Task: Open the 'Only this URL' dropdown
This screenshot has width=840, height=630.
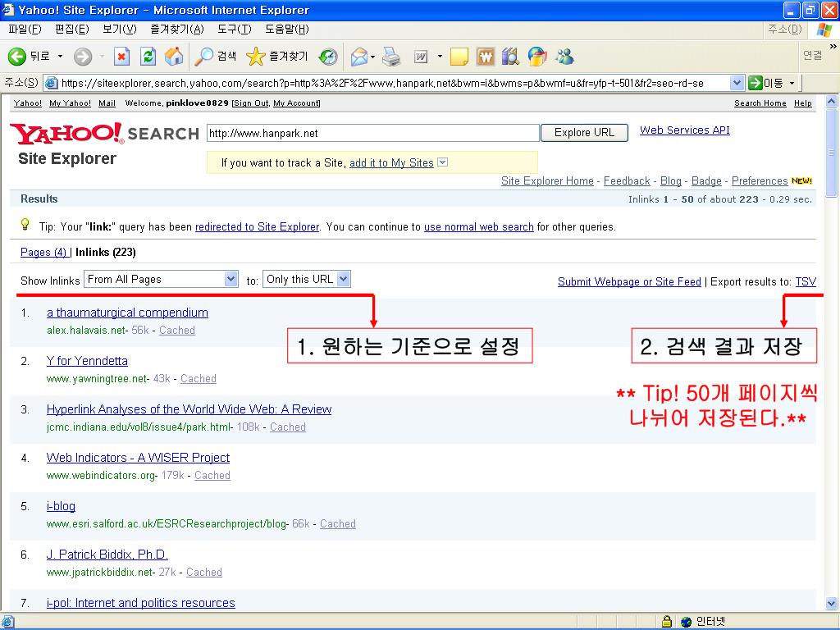Action: click(x=307, y=279)
